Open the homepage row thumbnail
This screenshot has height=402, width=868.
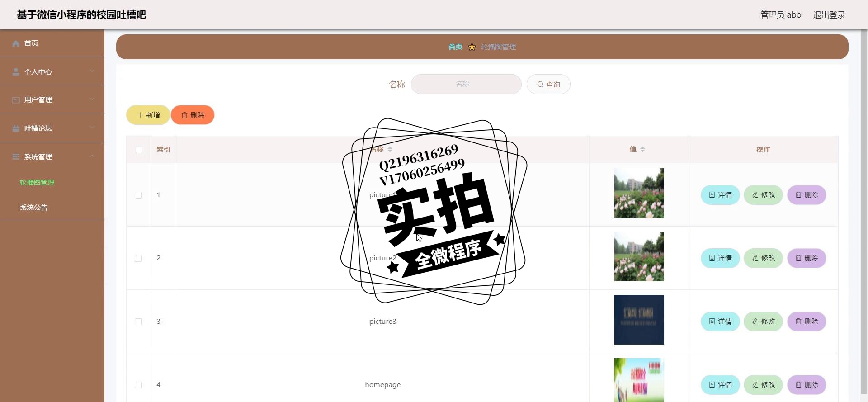pos(639,380)
